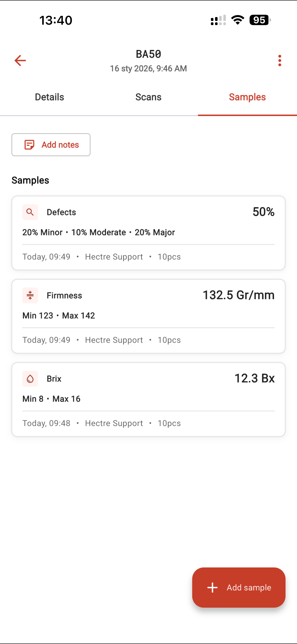Tap the Wi-Fi status icon
The width and height of the screenshot is (297, 644).
tap(238, 20)
